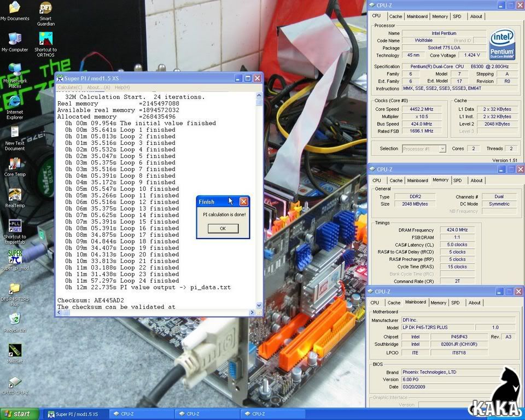The height and width of the screenshot is (420, 525).
Task: Open the My Computer desktop icon
Action: (15, 42)
